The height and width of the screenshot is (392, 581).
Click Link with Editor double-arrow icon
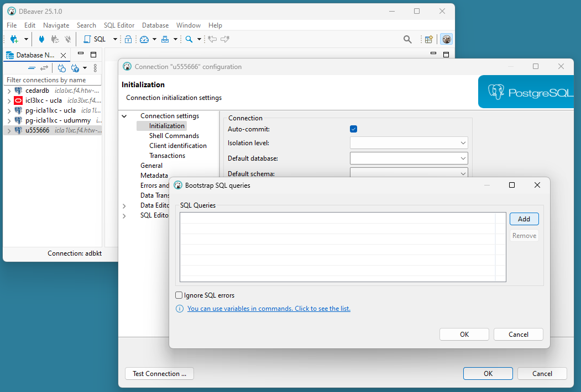(44, 68)
